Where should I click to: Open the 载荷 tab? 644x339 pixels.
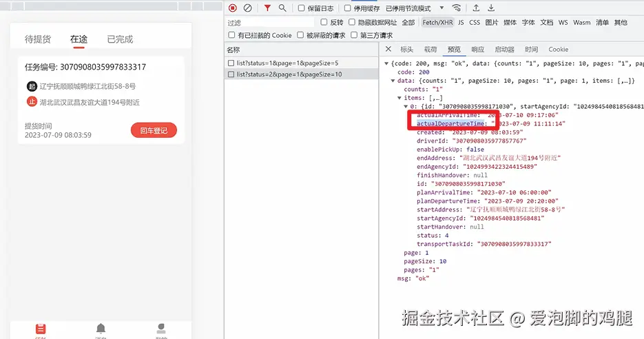430,50
